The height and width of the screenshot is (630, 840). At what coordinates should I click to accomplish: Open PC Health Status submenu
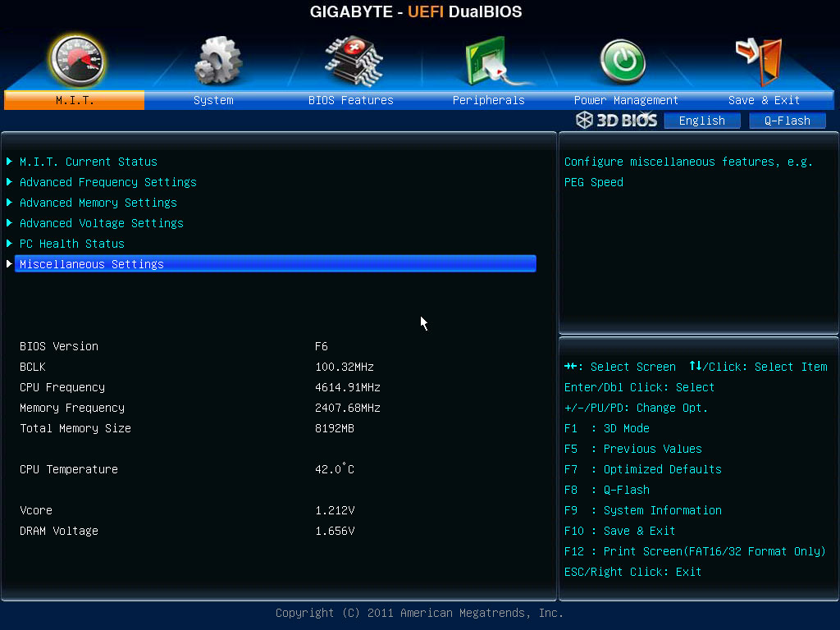(72, 244)
